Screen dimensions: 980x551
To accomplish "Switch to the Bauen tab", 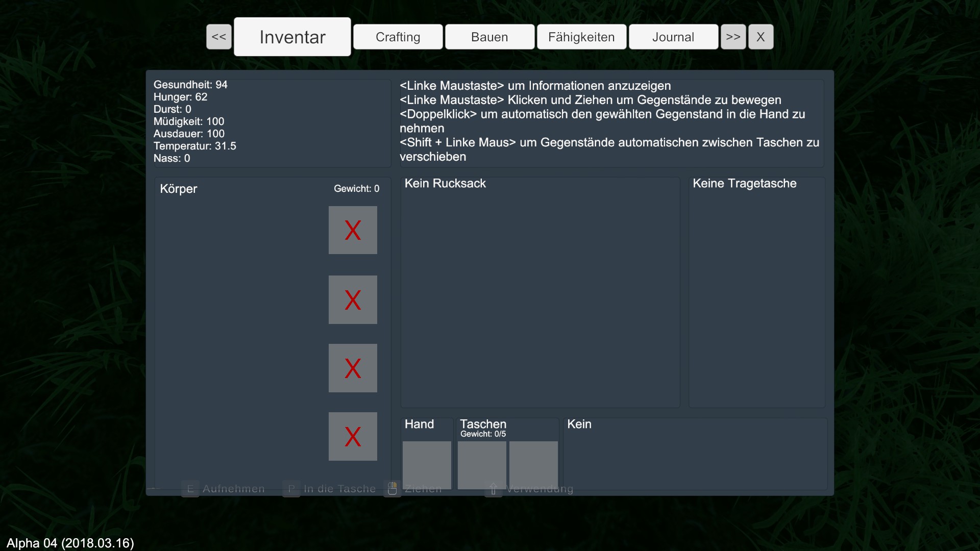I will (x=489, y=37).
